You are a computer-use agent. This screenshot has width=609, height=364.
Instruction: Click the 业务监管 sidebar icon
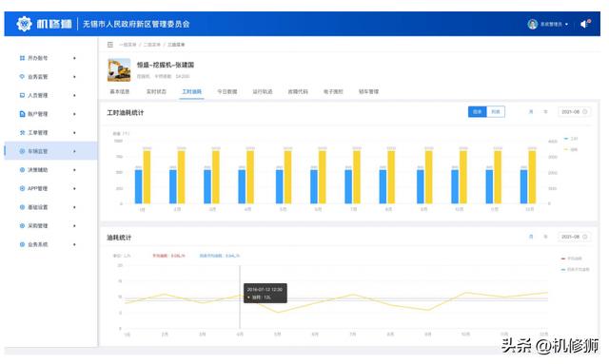22,76
